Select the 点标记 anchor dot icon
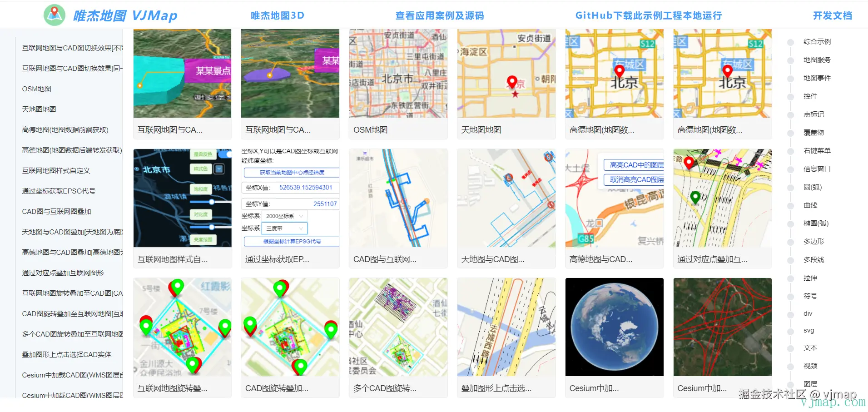This screenshot has width=868, height=412. [790, 114]
